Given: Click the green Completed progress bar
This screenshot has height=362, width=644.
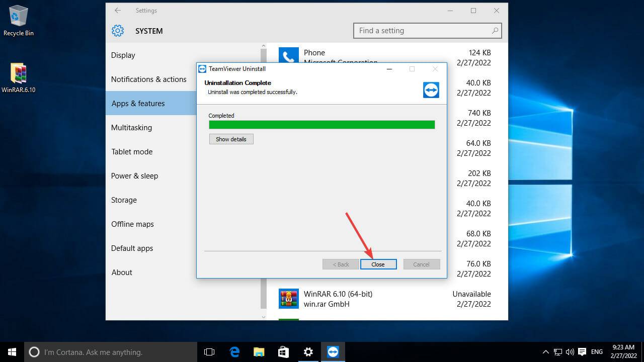Looking at the screenshot, I should click(x=321, y=124).
